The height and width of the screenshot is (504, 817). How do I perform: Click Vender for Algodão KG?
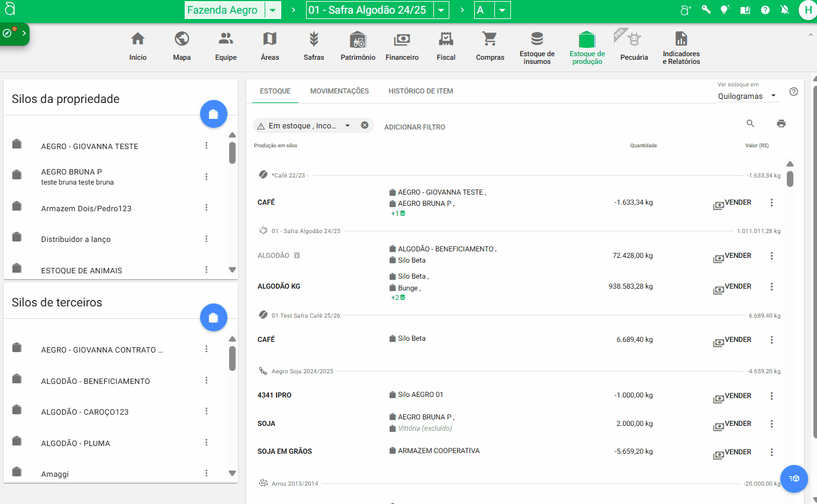point(732,287)
